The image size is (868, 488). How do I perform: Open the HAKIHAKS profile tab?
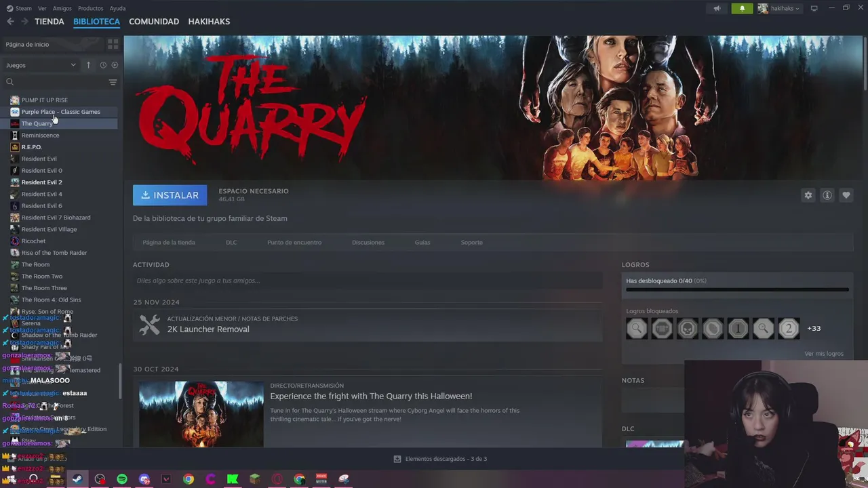point(209,22)
